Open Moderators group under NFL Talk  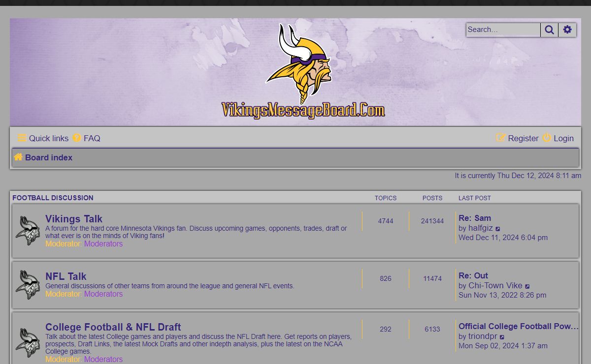tap(103, 294)
